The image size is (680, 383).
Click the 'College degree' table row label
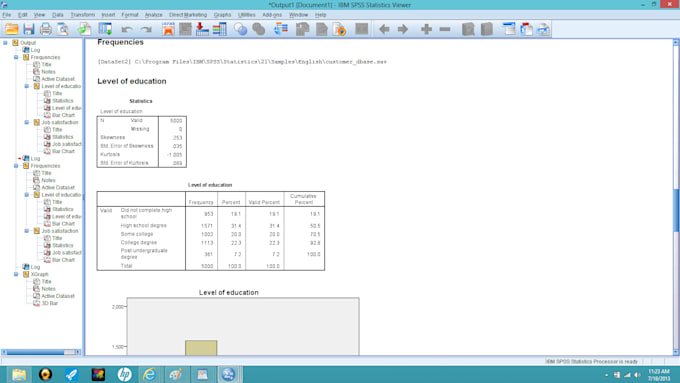(x=139, y=242)
